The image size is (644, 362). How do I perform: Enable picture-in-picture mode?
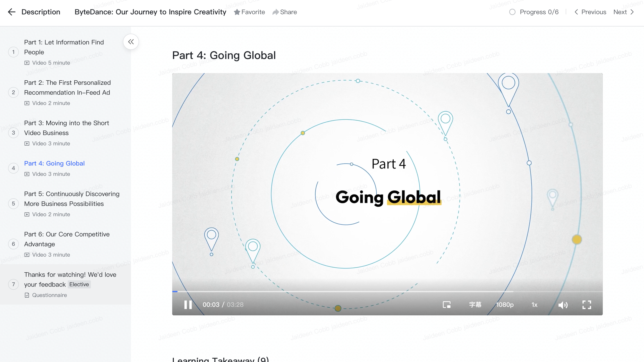point(446,305)
